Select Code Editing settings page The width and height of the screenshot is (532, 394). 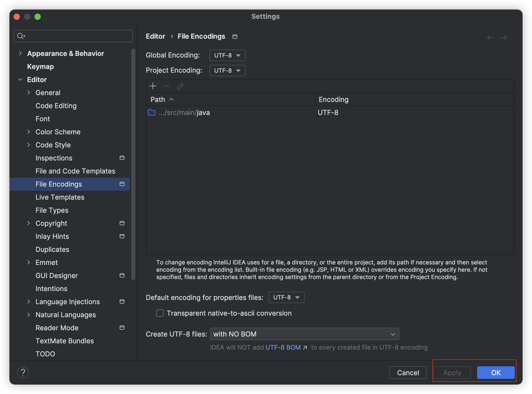click(56, 106)
